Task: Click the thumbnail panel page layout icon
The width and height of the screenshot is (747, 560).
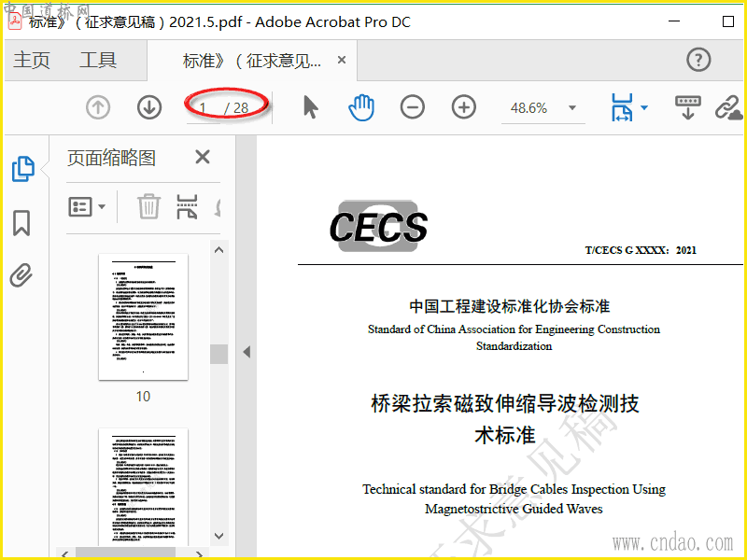Action: (x=187, y=206)
